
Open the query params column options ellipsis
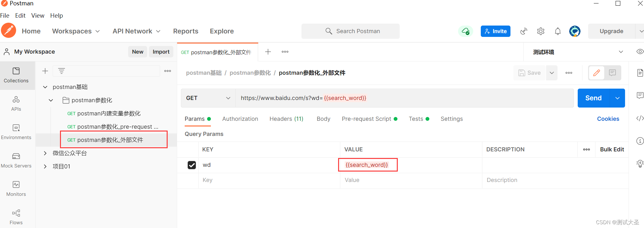click(x=587, y=149)
